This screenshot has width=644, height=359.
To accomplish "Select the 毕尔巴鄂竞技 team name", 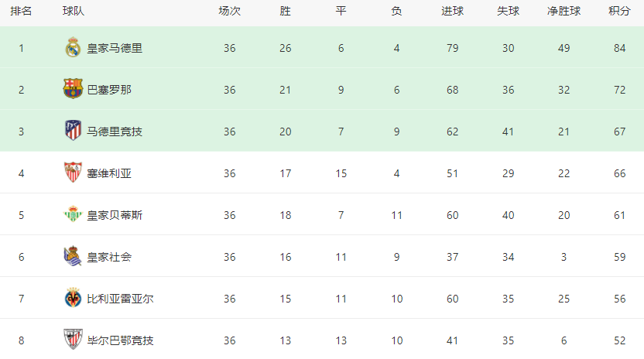I will [x=120, y=341].
